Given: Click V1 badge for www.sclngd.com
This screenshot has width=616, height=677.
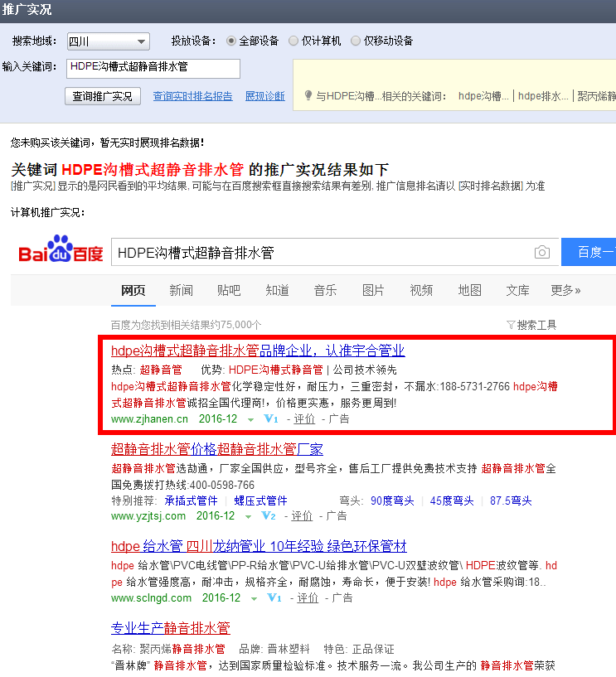Looking at the screenshot, I should click(x=274, y=597).
